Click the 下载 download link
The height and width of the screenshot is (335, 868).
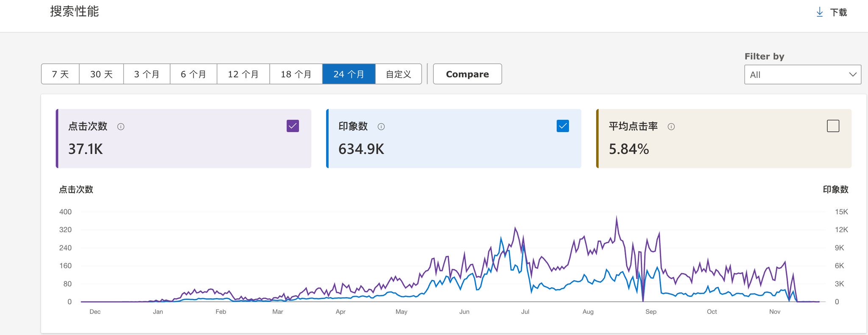click(838, 12)
